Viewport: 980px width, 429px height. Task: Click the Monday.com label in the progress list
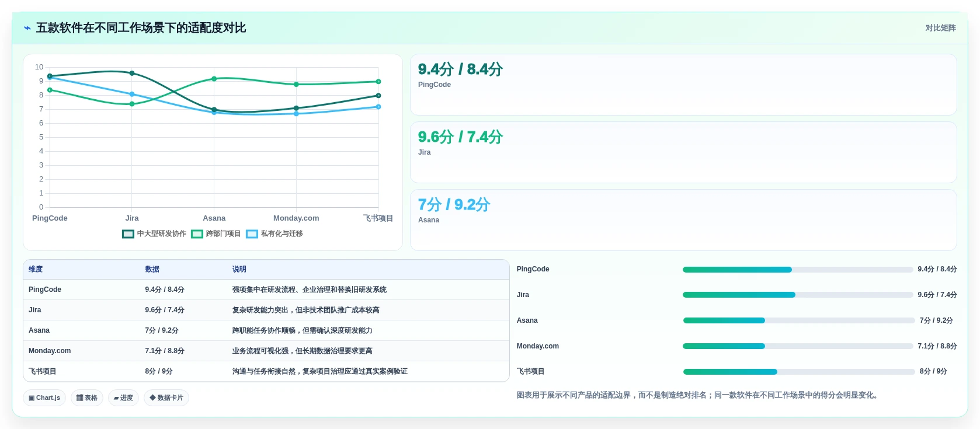(x=538, y=346)
